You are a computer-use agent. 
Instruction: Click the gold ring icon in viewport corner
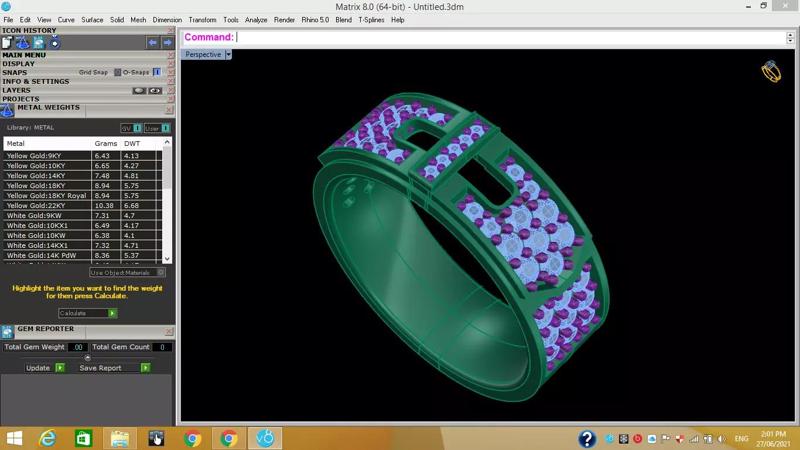771,71
